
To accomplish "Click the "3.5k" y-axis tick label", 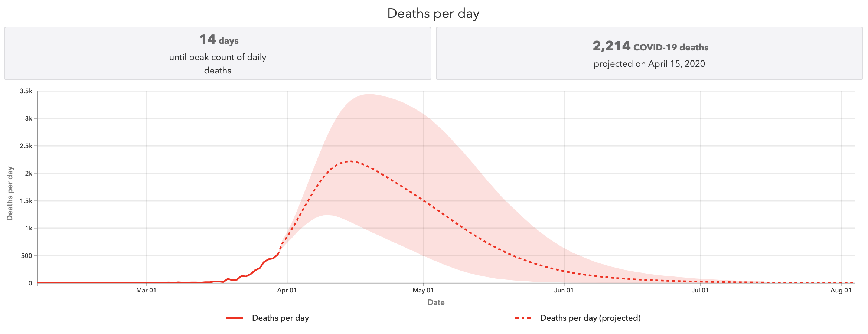I will point(26,91).
